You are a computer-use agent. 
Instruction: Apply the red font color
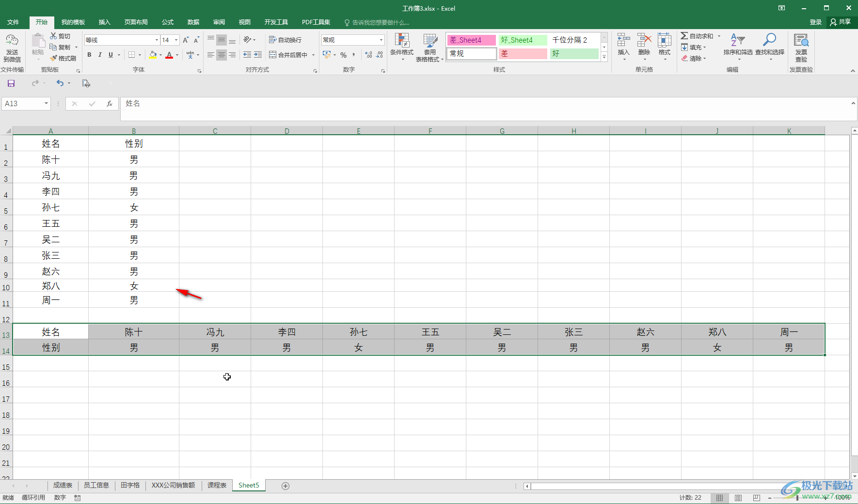[x=169, y=55]
